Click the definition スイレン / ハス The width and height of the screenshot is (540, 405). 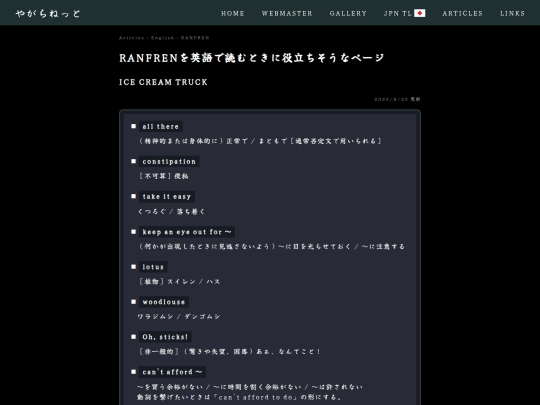coord(179,282)
